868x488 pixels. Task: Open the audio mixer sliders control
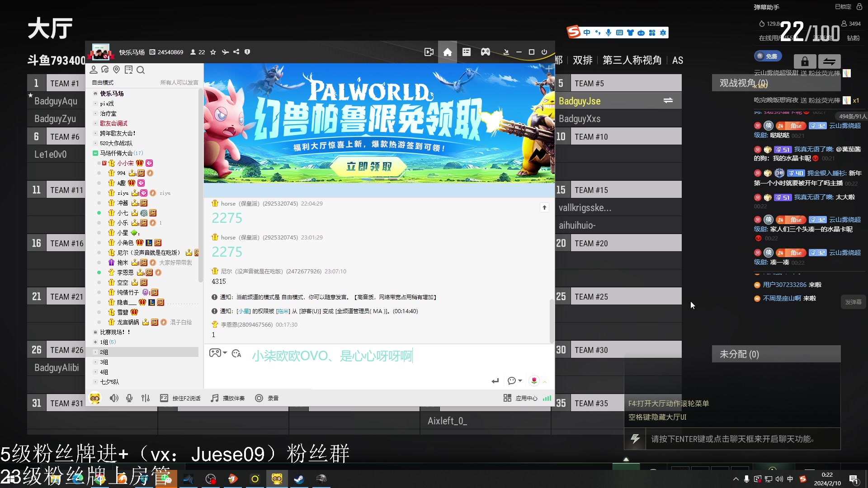tap(145, 398)
